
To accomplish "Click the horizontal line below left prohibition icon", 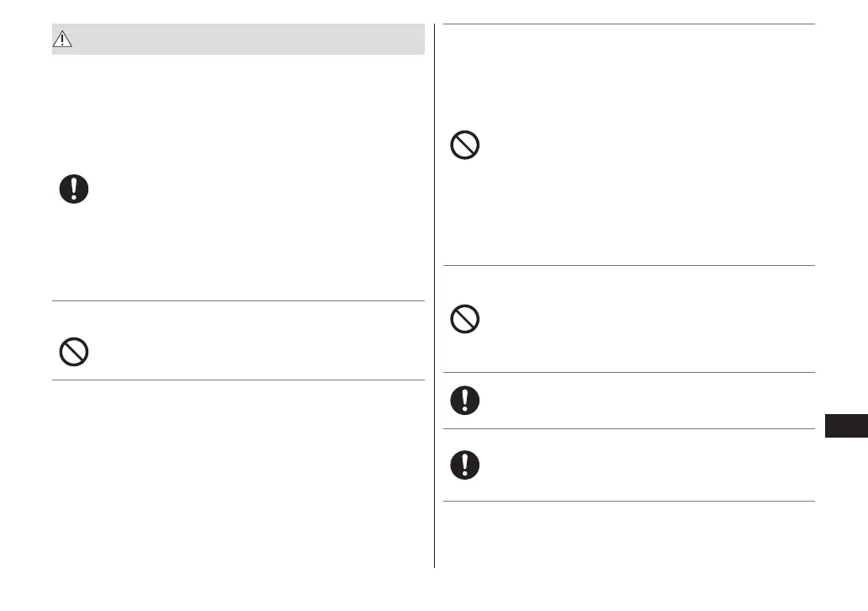I will point(238,380).
